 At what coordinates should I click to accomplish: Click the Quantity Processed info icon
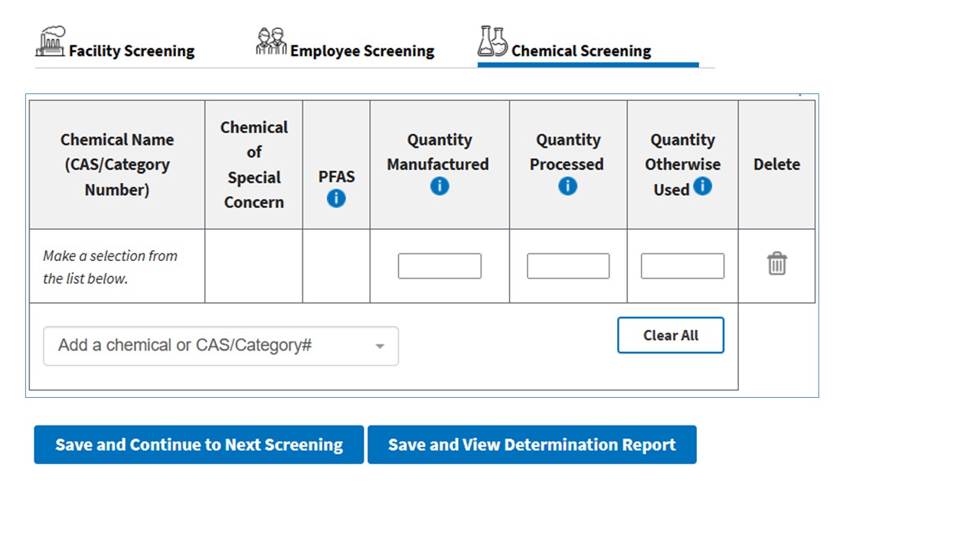[x=567, y=185]
